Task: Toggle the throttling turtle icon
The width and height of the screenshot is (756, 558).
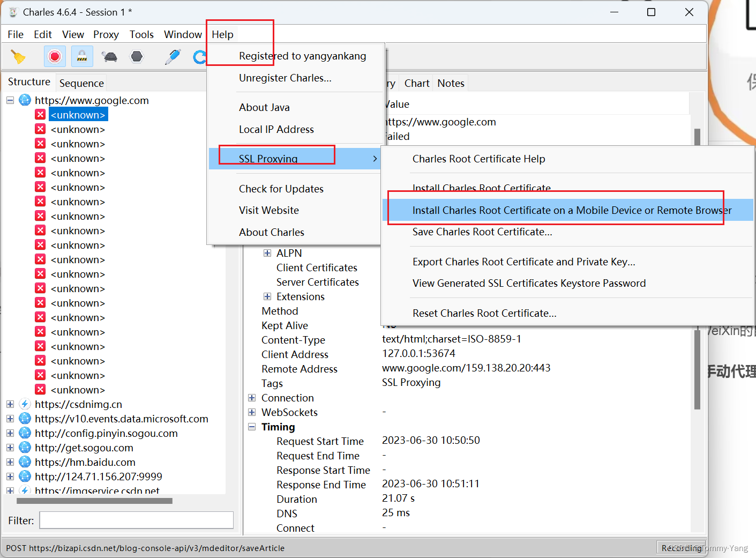Action: pyautogui.click(x=110, y=56)
